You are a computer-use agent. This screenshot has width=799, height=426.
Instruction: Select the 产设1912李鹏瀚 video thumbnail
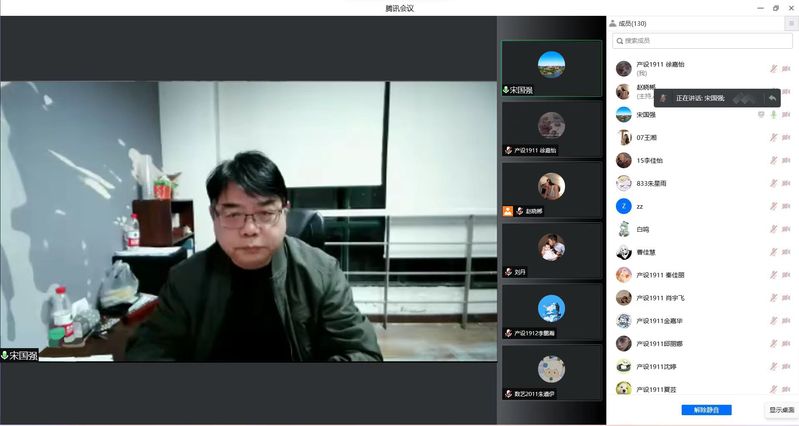click(551, 311)
